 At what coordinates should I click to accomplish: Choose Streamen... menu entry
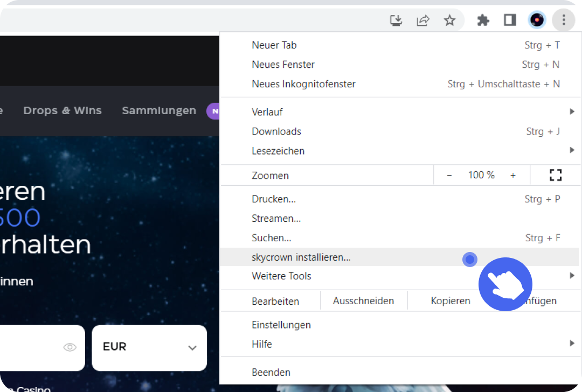pos(400,219)
